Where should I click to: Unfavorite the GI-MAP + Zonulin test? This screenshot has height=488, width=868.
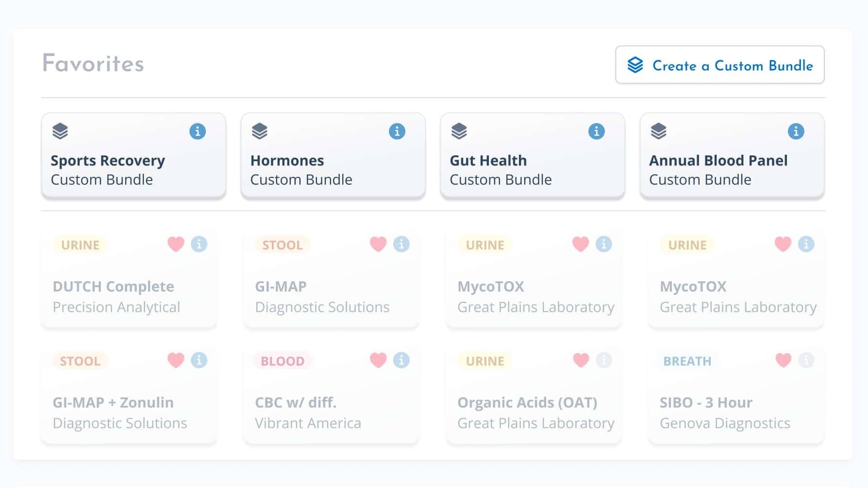pos(175,360)
